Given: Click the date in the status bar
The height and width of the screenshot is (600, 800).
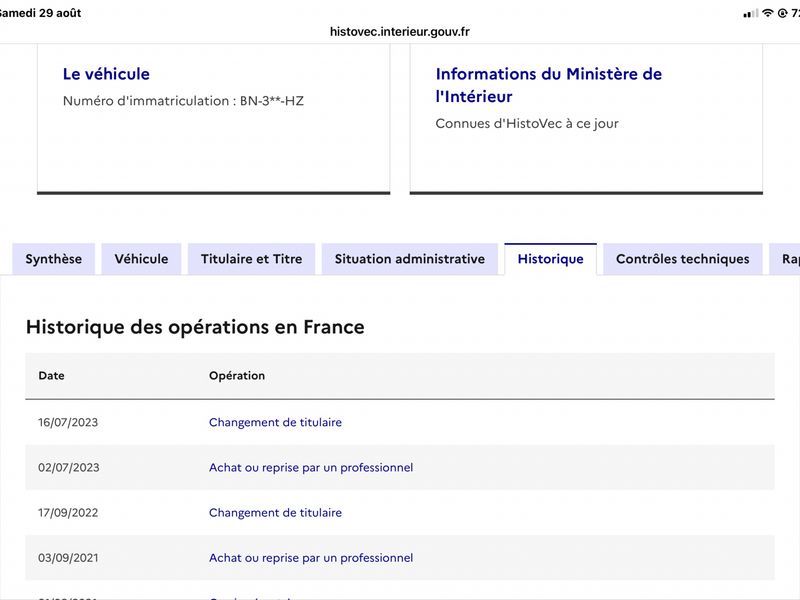Looking at the screenshot, I should click(41, 13).
